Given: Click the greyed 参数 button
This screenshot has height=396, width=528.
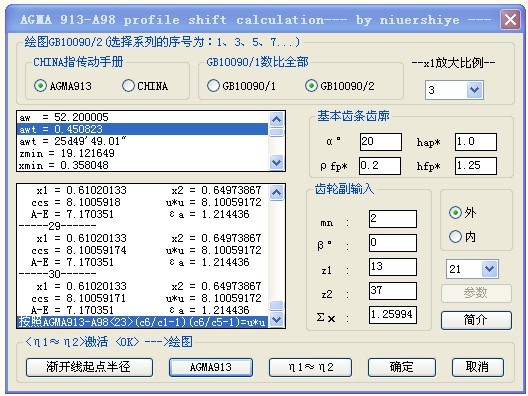Looking at the screenshot, I should [x=476, y=293].
